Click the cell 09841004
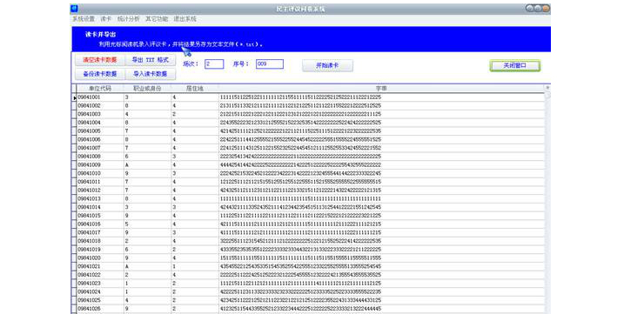This screenshot has width=644, height=314. pos(100,123)
